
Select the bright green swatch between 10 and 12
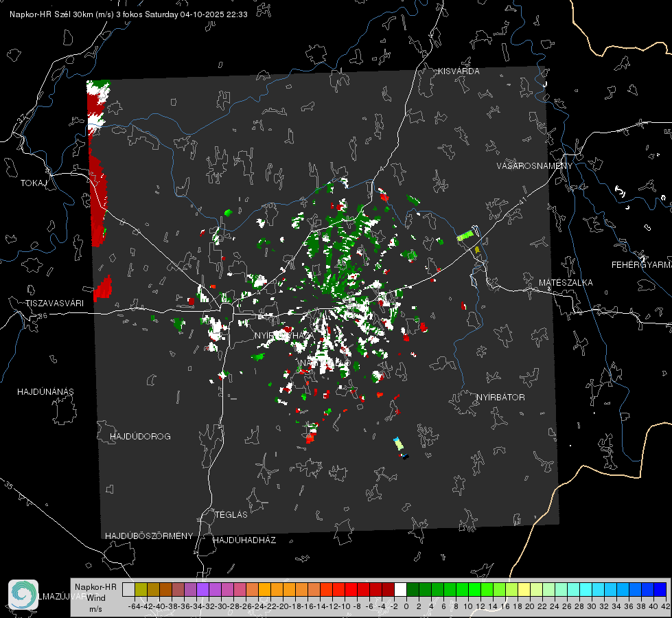(474, 589)
